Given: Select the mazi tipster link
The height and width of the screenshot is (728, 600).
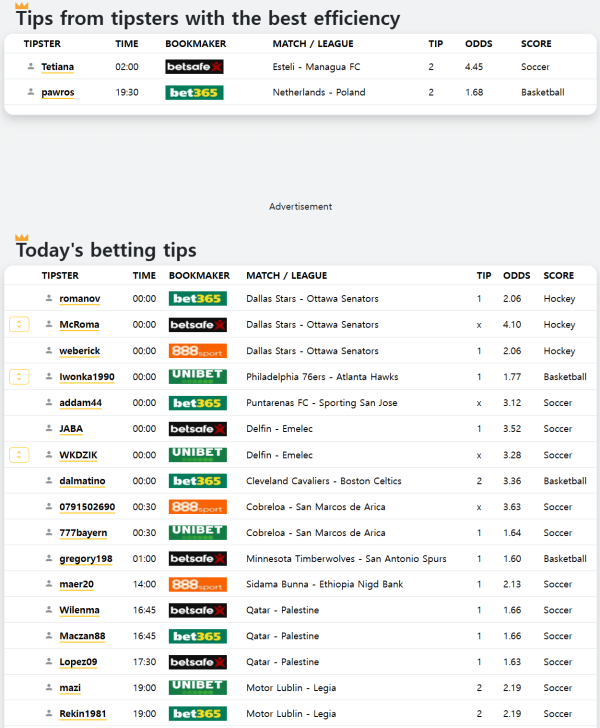Looking at the screenshot, I should pyautogui.click(x=70, y=688).
